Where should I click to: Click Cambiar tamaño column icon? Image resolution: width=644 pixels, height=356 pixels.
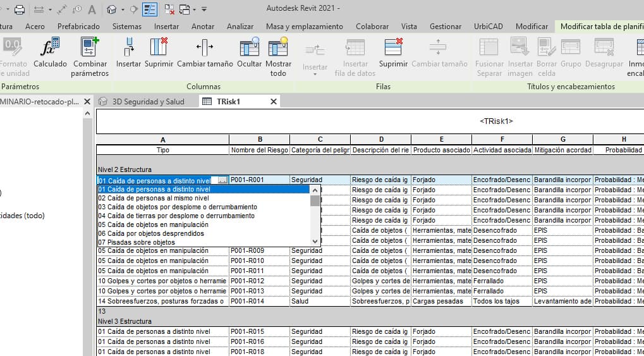(x=205, y=46)
